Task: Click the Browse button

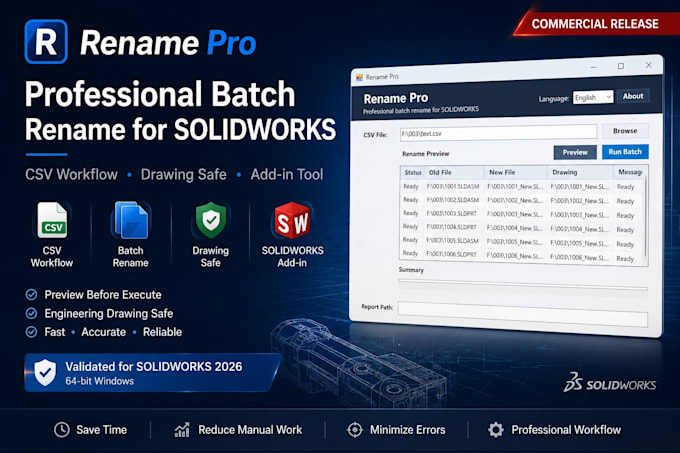Action: pyautogui.click(x=625, y=130)
